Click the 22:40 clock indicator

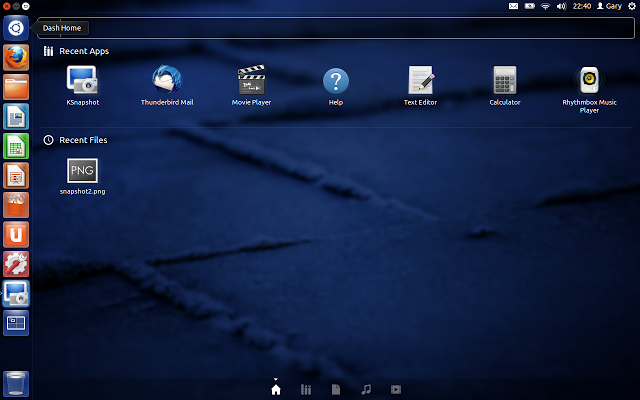click(x=582, y=6)
